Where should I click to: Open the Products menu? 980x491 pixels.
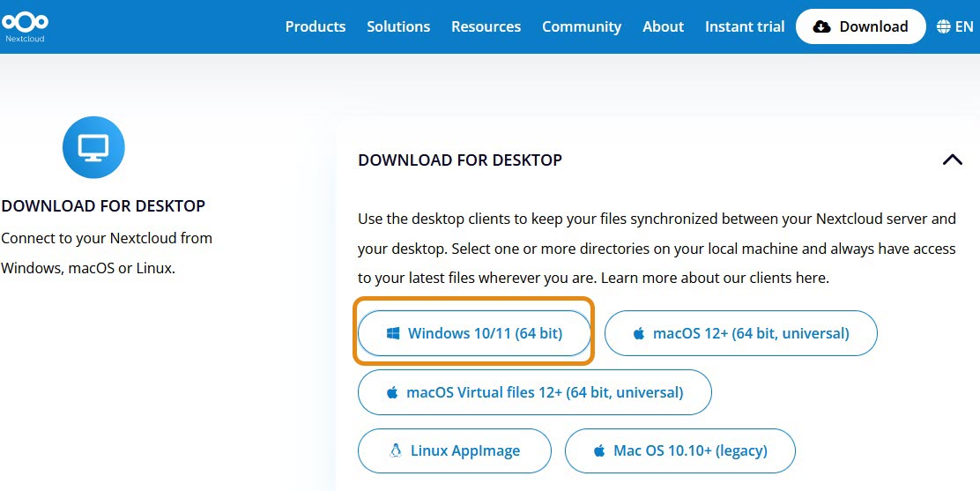(x=315, y=26)
